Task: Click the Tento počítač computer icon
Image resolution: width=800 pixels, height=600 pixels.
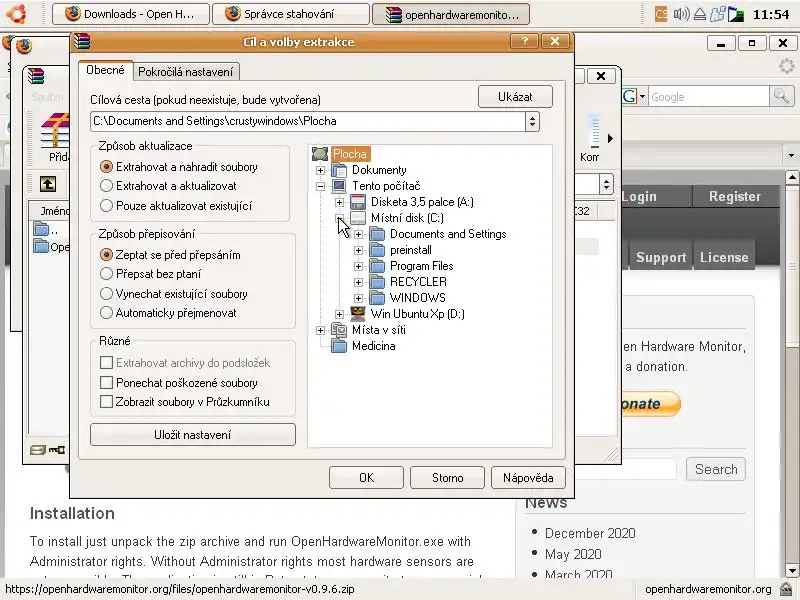Action: [339, 186]
